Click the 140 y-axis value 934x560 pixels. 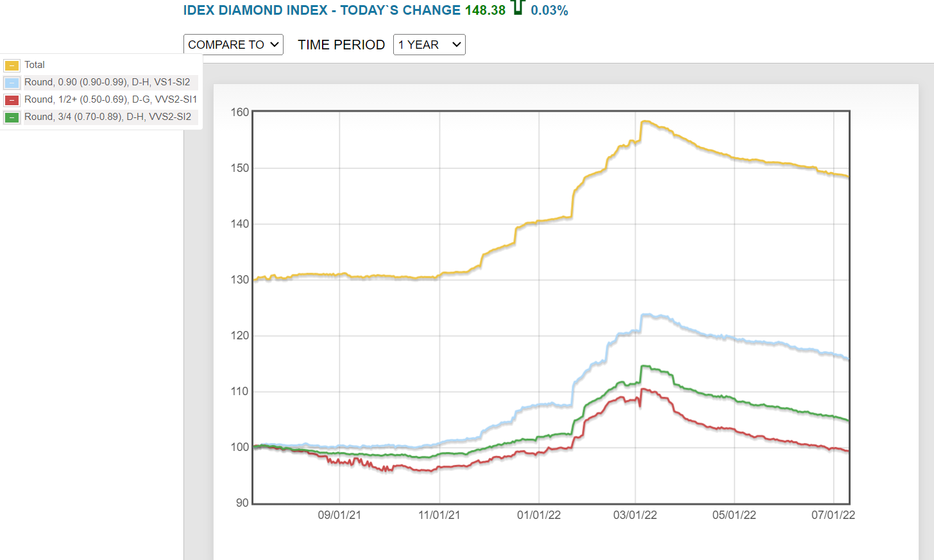(x=240, y=224)
